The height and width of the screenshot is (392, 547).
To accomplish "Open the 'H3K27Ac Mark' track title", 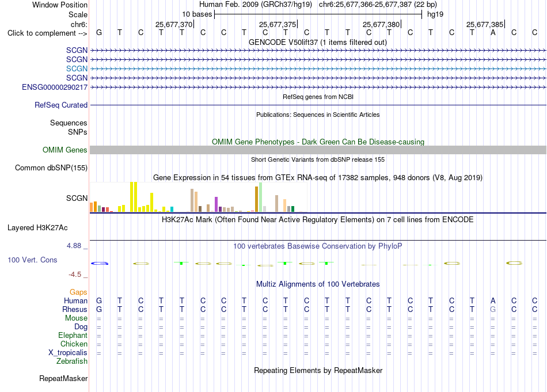I will [x=318, y=220].
